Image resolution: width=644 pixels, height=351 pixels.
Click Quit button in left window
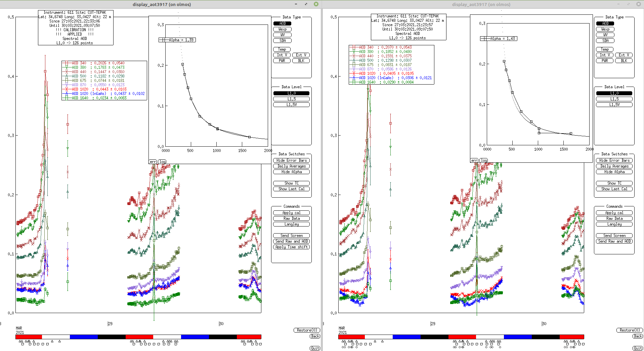pyautogui.click(x=315, y=348)
